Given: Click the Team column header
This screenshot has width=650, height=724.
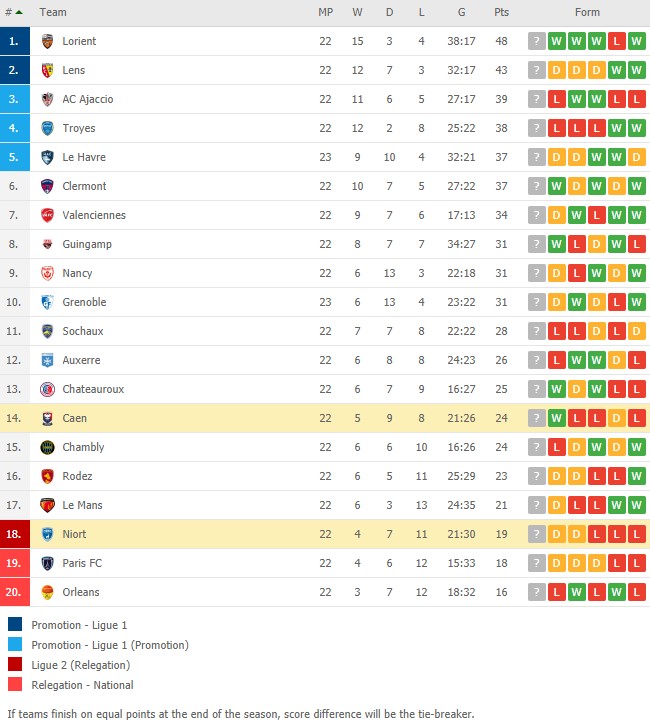Looking at the screenshot, I should (x=53, y=12).
